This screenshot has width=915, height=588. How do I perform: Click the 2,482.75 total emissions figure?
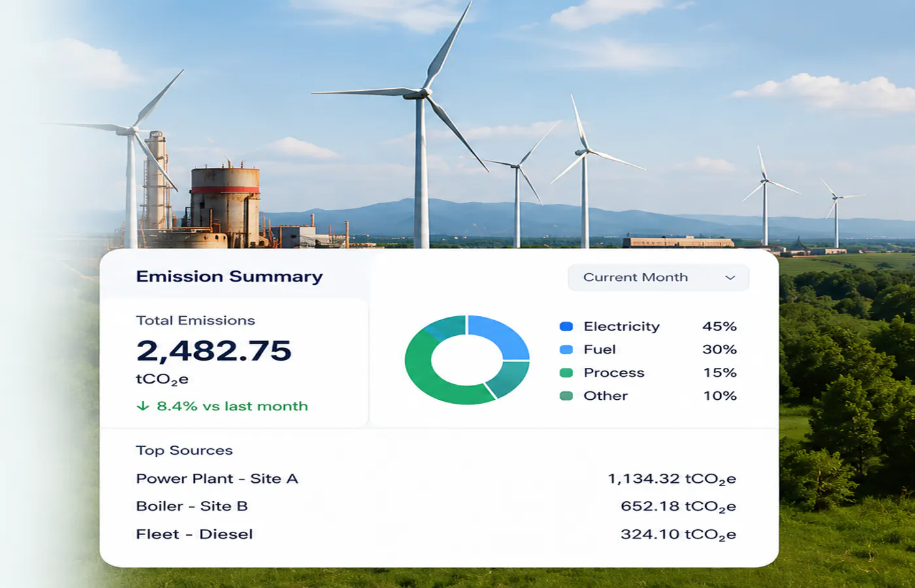(214, 351)
